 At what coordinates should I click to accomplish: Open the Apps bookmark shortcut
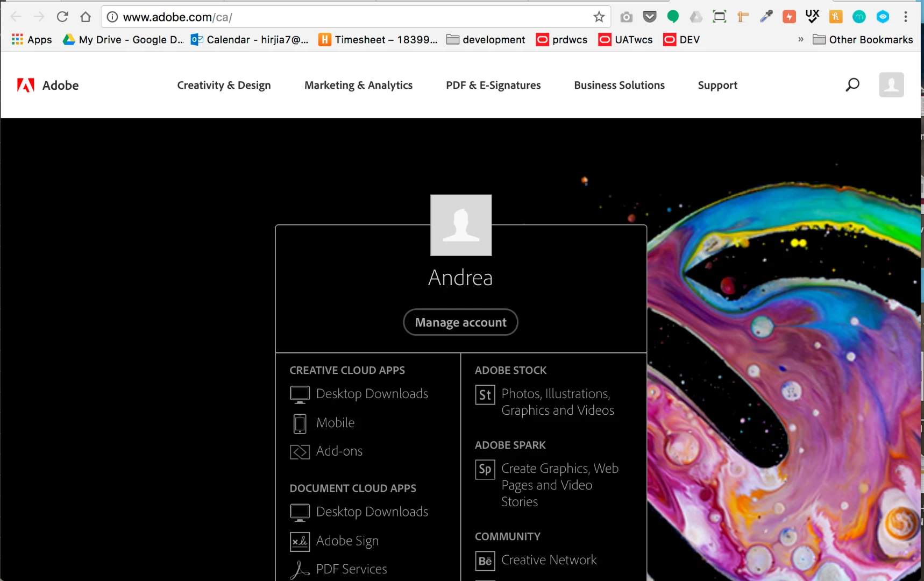click(32, 39)
